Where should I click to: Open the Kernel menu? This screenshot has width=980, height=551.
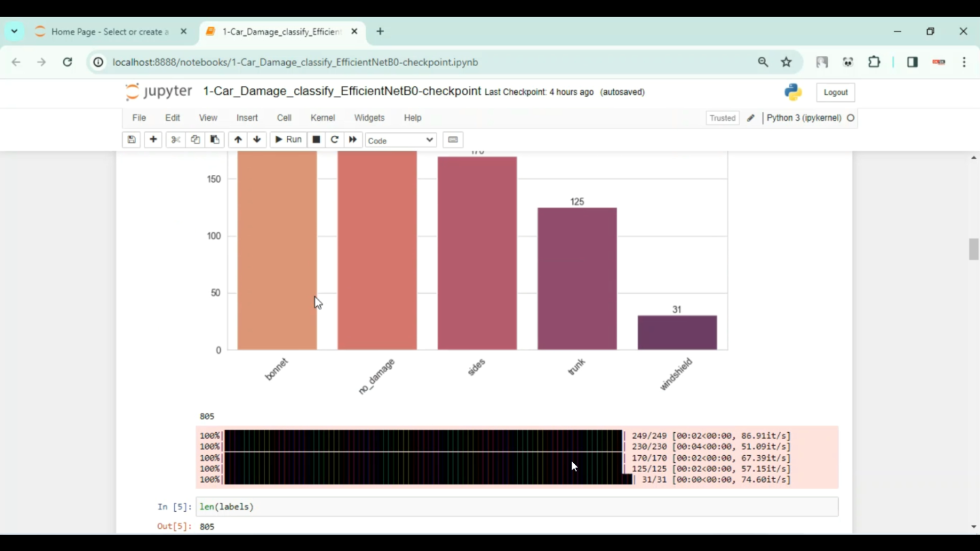click(x=322, y=118)
